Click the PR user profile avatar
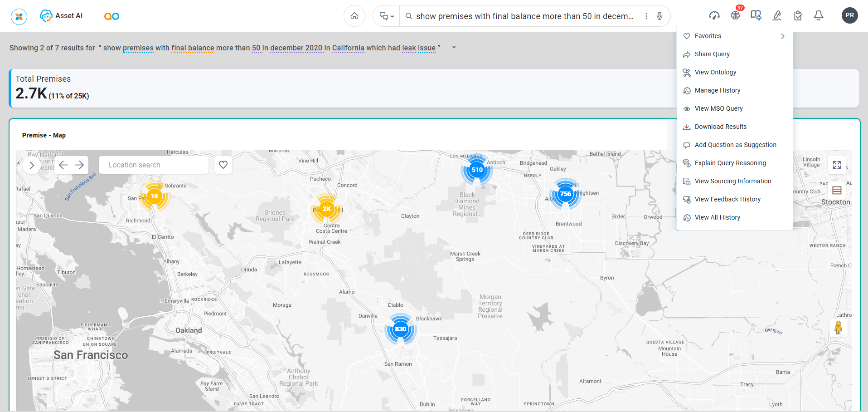The height and width of the screenshot is (412, 868). click(849, 15)
